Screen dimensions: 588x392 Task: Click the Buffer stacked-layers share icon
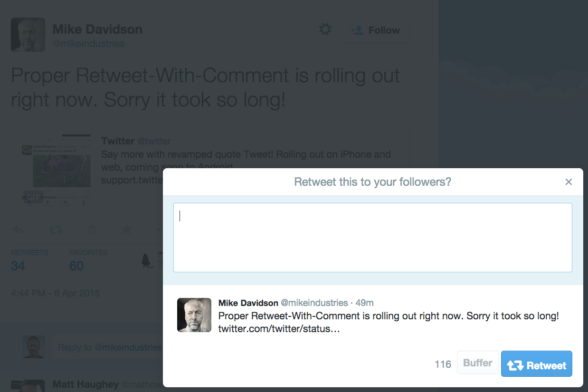[91, 229]
